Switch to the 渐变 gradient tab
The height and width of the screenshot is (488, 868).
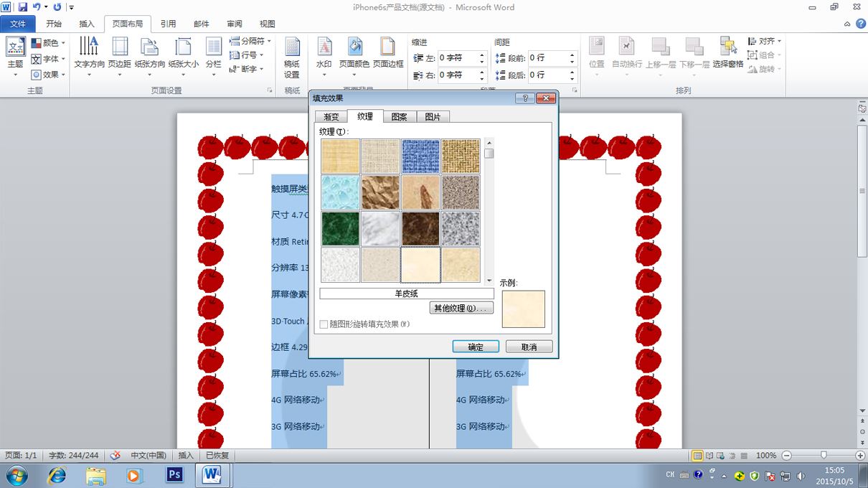[331, 116]
